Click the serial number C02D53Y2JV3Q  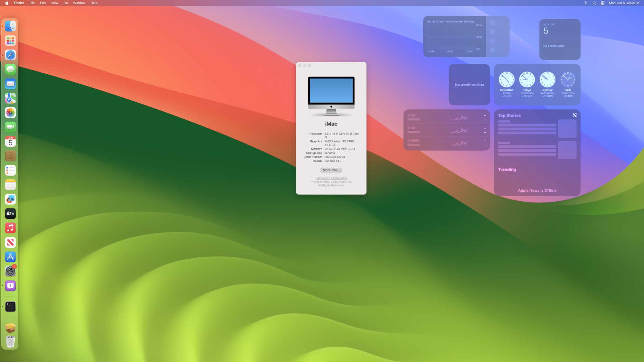(335, 157)
